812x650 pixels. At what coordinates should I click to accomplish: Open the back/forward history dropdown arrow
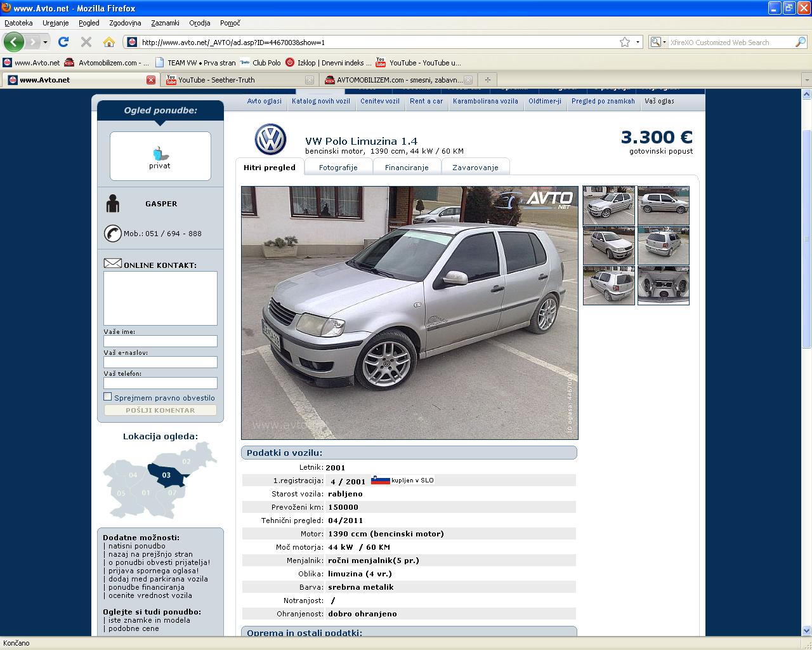pos(45,43)
